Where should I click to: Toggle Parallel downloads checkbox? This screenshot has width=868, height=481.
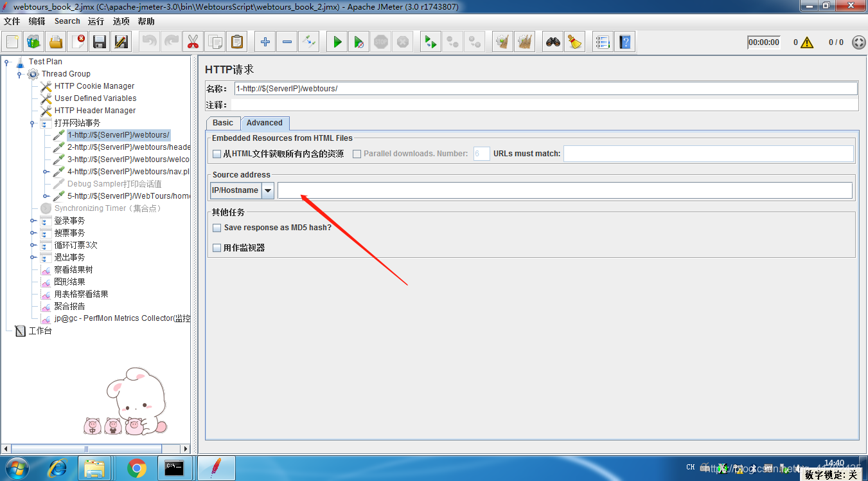pyautogui.click(x=357, y=154)
